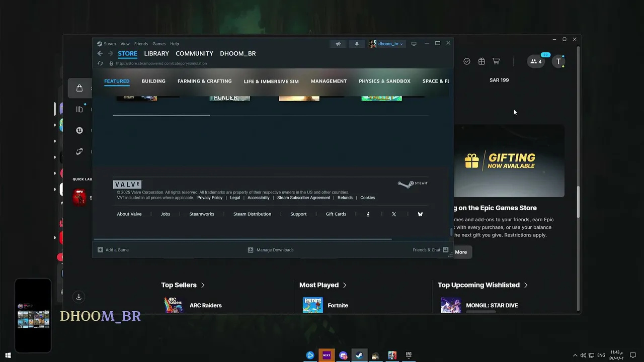Select the MANAGEMENT category tab
644x362 pixels.
point(329,81)
